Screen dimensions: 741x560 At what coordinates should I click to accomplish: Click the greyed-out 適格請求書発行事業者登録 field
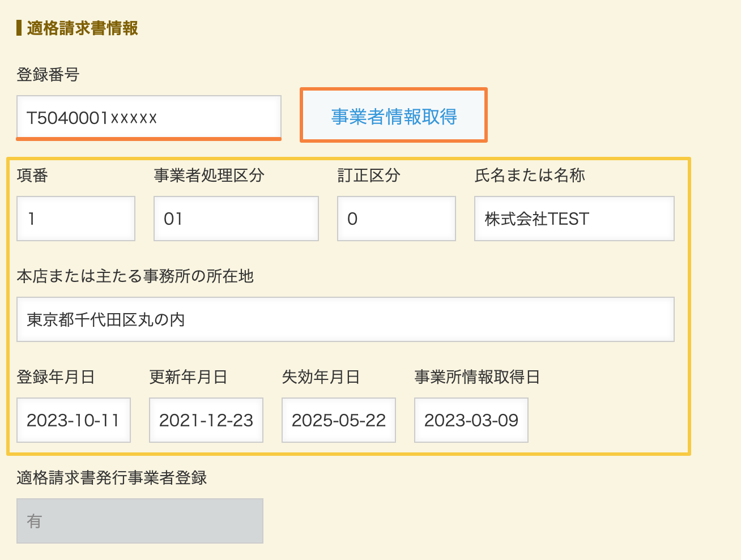(140, 521)
